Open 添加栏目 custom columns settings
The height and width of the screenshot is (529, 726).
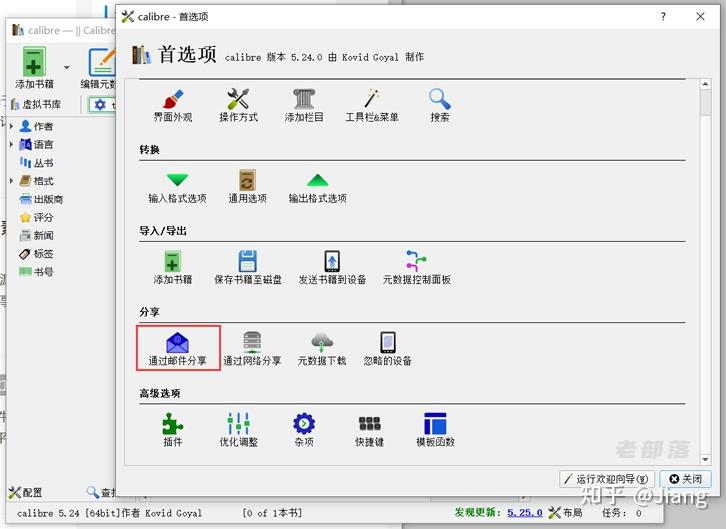click(304, 106)
